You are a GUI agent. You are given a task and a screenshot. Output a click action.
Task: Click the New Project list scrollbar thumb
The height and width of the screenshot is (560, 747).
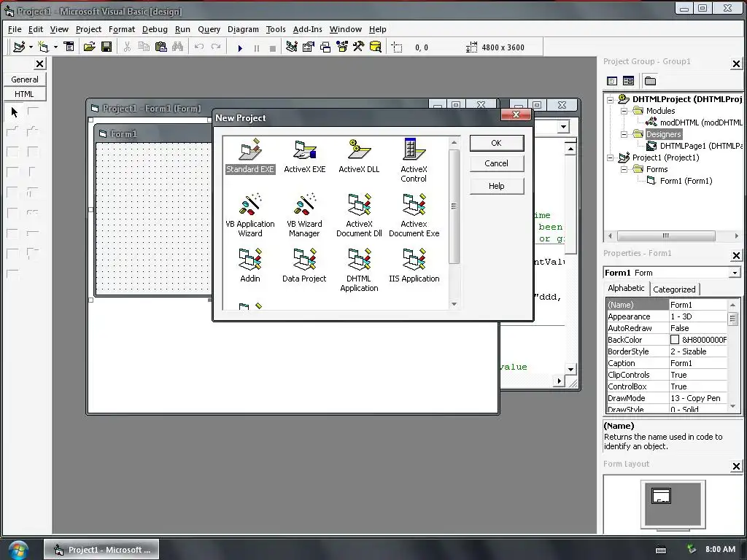454,206
